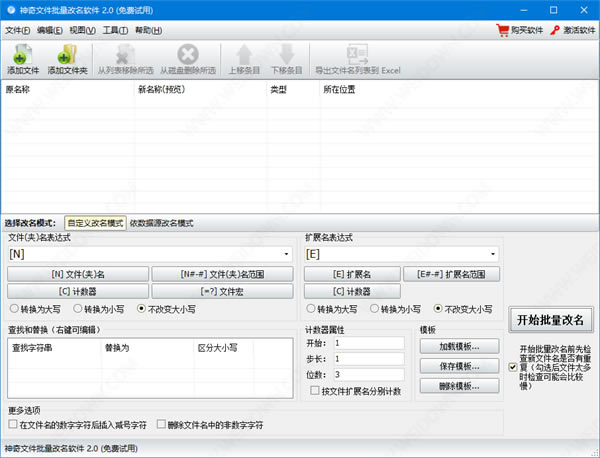The width and height of the screenshot is (600, 458).
Task: Click the 位数 counter digits input field
Action: [x=368, y=374]
